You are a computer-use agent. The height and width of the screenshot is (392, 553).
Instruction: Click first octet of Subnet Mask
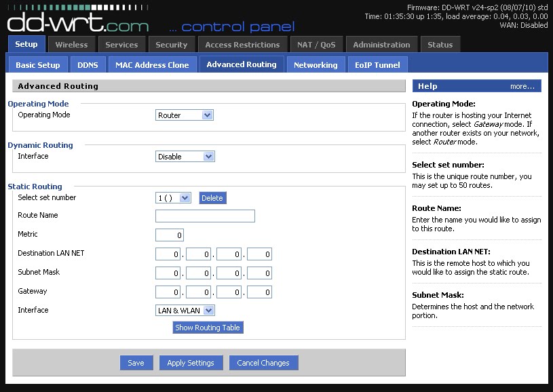(x=168, y=273)
